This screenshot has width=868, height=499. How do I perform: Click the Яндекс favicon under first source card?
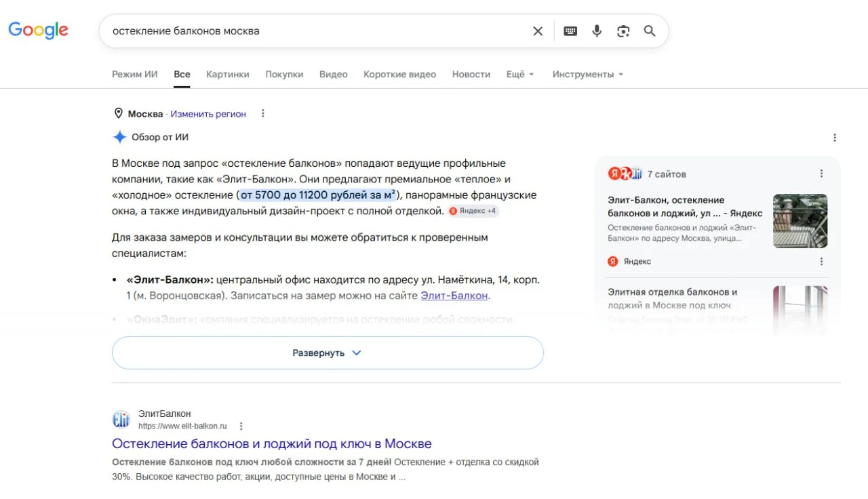613,261
